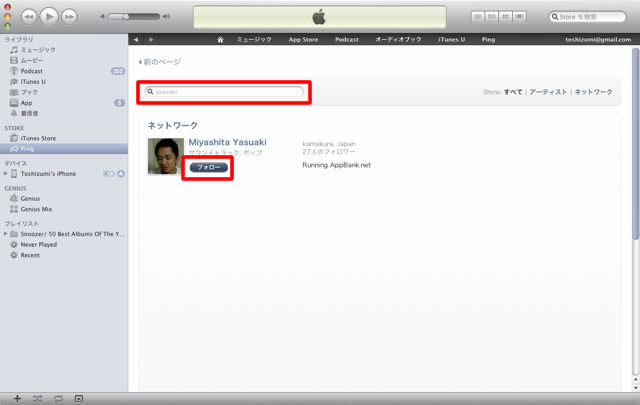Viewport: 640px width, 405px height.
Task: Navigate forward in the iTunes Store
Action: point(151,40)
